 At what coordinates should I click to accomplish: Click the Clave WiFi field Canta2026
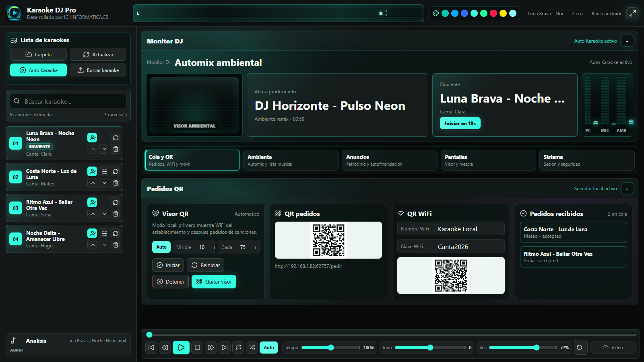pyautogui.click(x=451, y=247)
